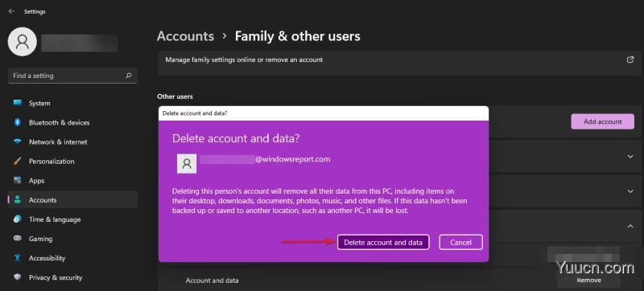The image size is (644, 291).
Task: Click the Privacy & security shield icon
Action: click(x=17, y=277)
